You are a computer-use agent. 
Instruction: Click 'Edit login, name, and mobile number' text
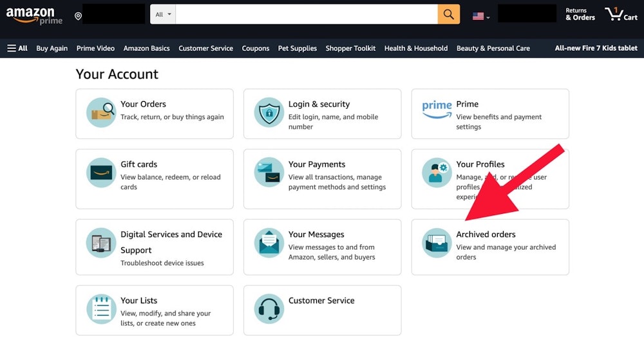tap(333, 122)
